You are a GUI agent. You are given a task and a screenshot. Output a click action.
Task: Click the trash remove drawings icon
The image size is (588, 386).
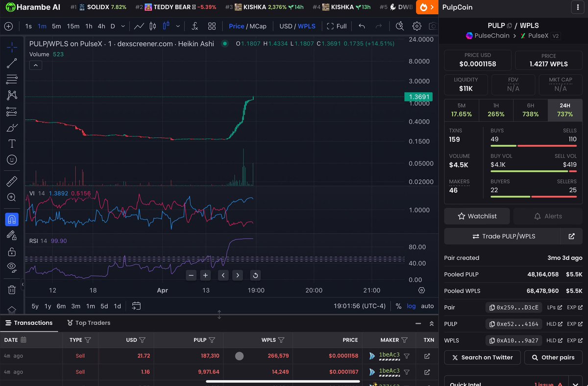12,289
